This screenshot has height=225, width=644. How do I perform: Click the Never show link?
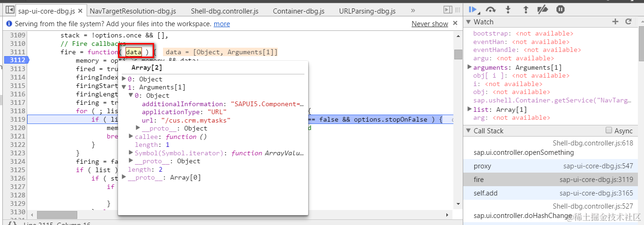pos(430,23)
